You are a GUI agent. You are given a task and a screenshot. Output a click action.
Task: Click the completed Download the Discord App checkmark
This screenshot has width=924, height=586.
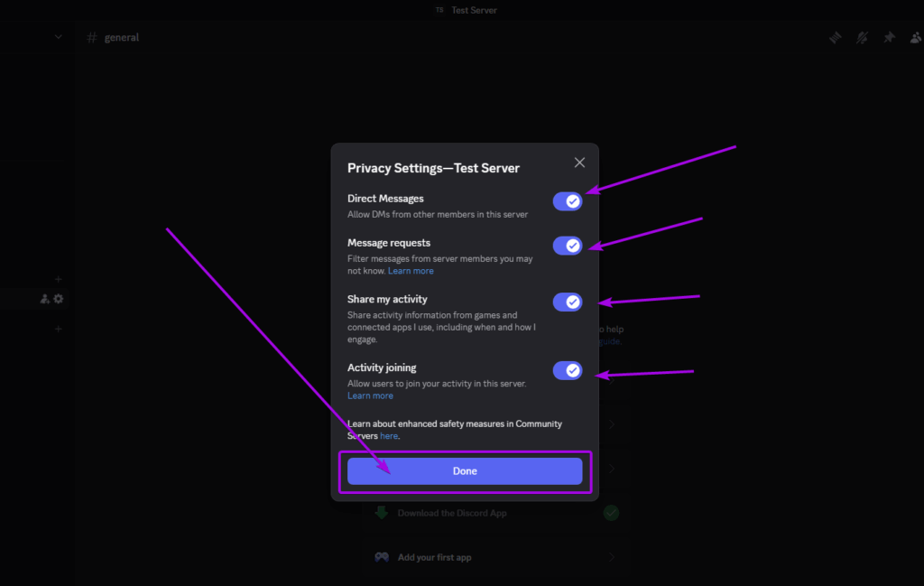point(611,512)
